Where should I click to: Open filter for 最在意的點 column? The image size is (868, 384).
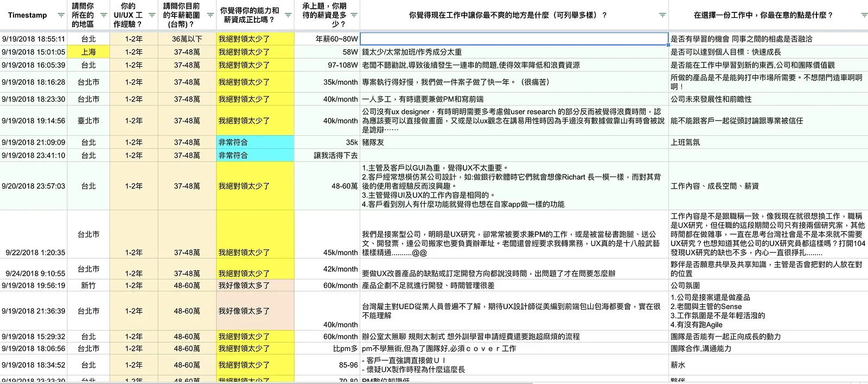tap(864, 15)
